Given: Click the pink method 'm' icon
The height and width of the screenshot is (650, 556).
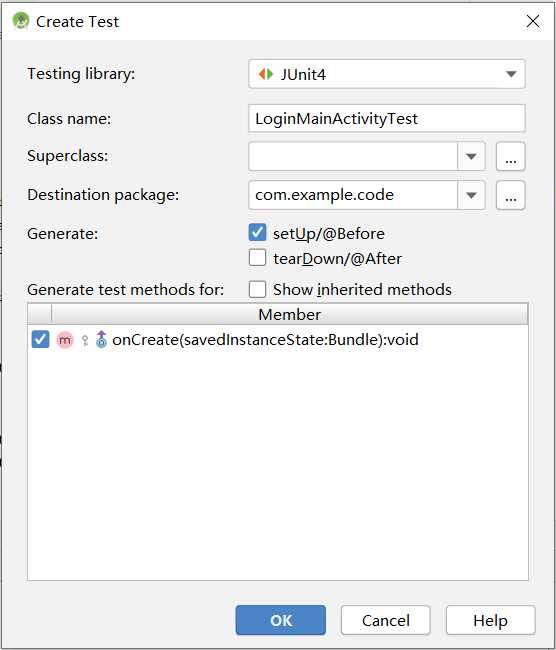Looking at the screenshot, I should (x=65, y=340).
